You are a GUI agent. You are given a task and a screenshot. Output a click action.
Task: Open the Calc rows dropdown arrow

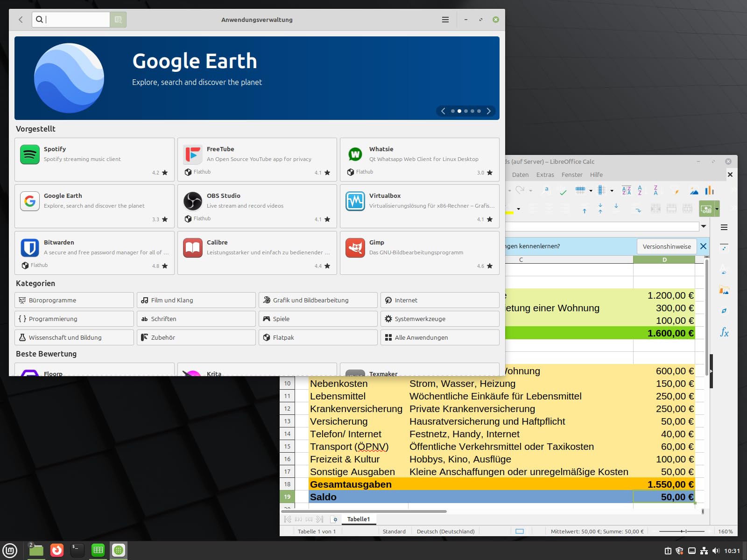coord(591,191)
